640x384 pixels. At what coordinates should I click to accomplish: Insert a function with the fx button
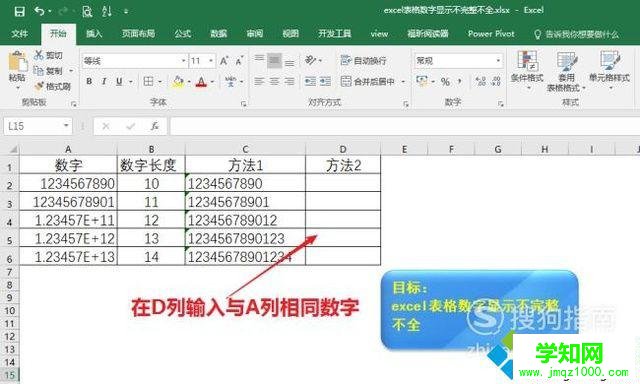(154, 127)
